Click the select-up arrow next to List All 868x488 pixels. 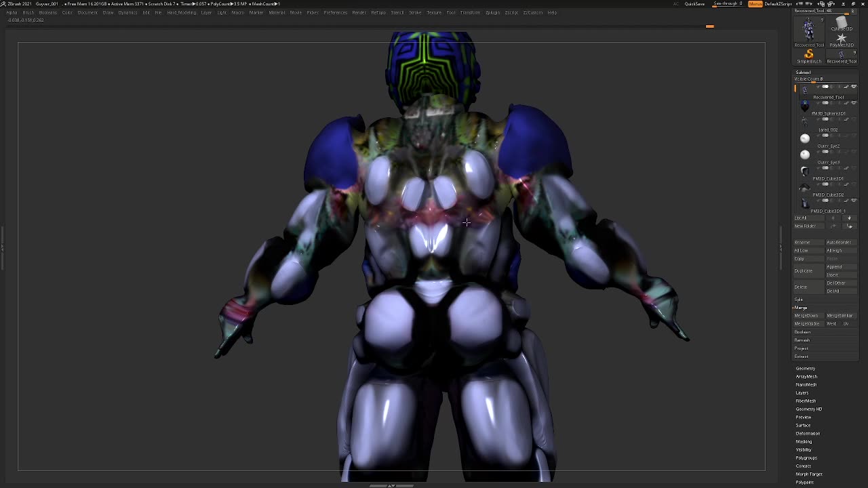(833, 218)
